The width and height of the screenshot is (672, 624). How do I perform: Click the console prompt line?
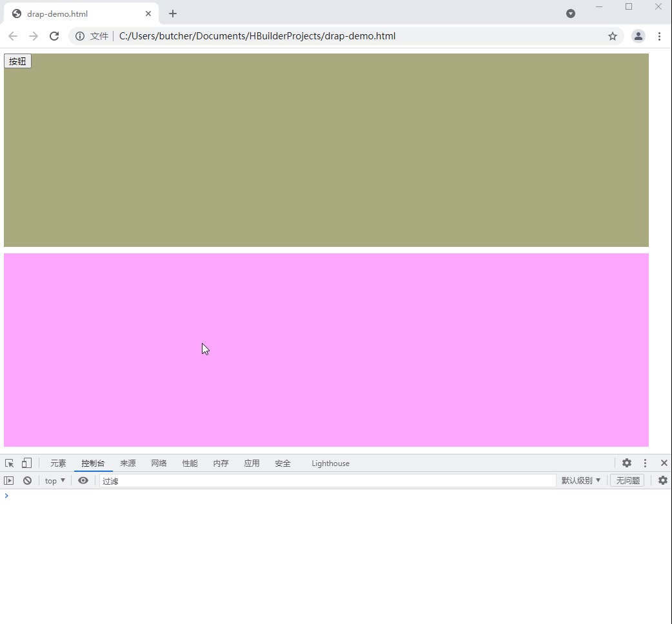pyautogui.click(x=336, y=496)
